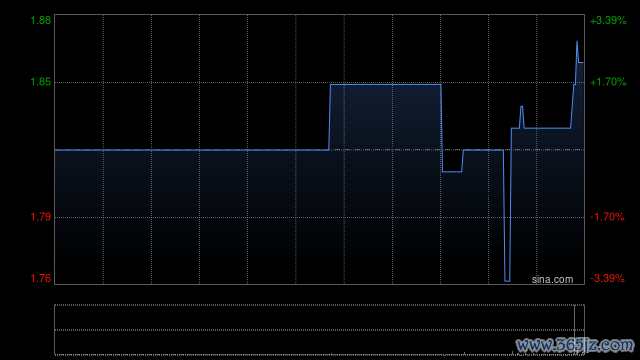Click the +3.39% percent label
The height and width of the screenshot is (360, 640).
[x=608, y=20]
